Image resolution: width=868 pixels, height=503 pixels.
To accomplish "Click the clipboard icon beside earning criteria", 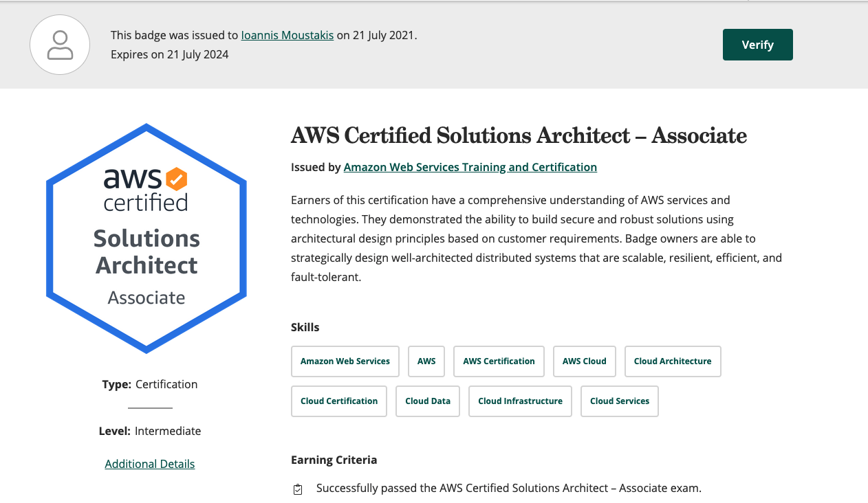I will [x=298, y=489].
